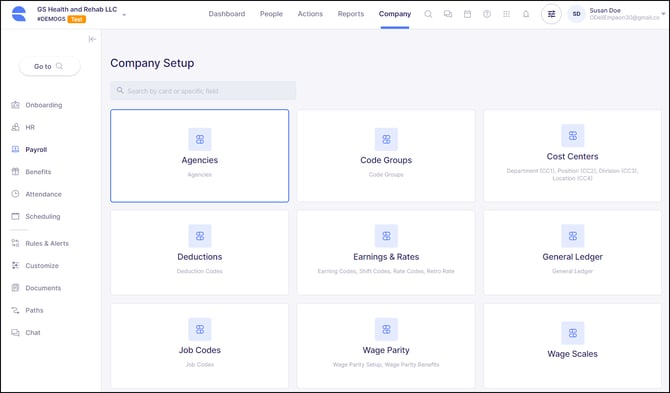Viewport: 670px width, 393px height.
Task: Click the HR sidebar icon
Action: [15, 127]
